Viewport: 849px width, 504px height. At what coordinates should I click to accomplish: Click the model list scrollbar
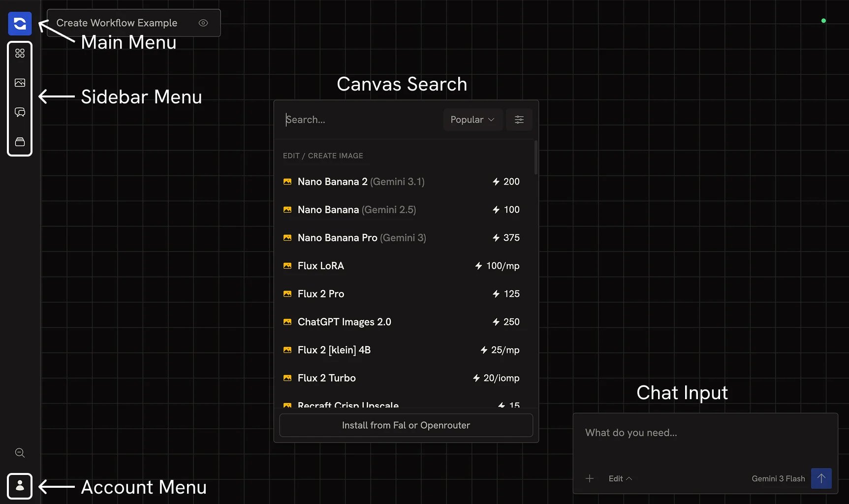point(536,157)
